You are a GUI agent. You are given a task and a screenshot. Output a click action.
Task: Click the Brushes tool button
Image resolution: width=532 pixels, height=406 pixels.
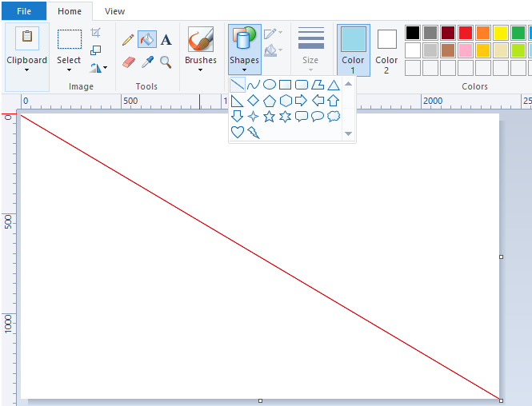pos(201,39)
